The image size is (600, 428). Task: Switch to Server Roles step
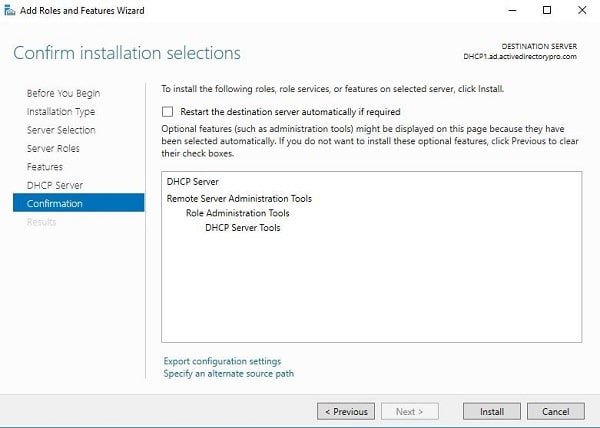pyautogui.click(x=53, y=148)
